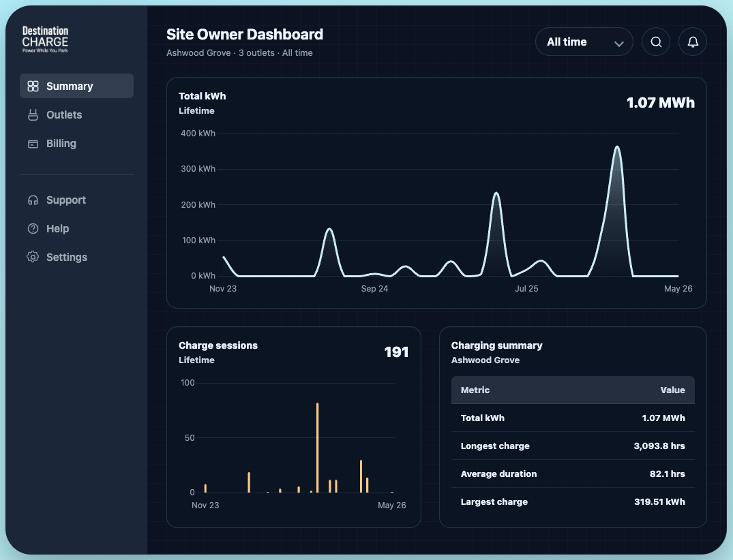
Task: Click the Ashwood Grove outlets subtitle
Action: [239, 52]
